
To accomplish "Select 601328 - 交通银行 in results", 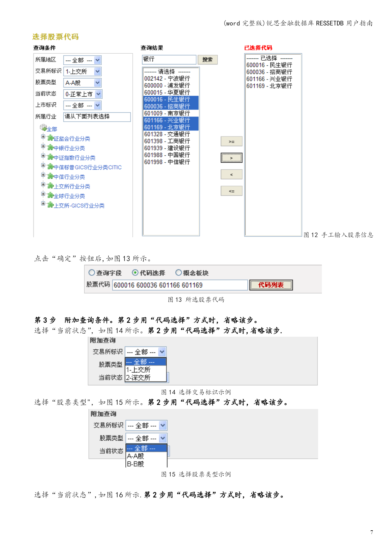I will [x=171, y=134].
